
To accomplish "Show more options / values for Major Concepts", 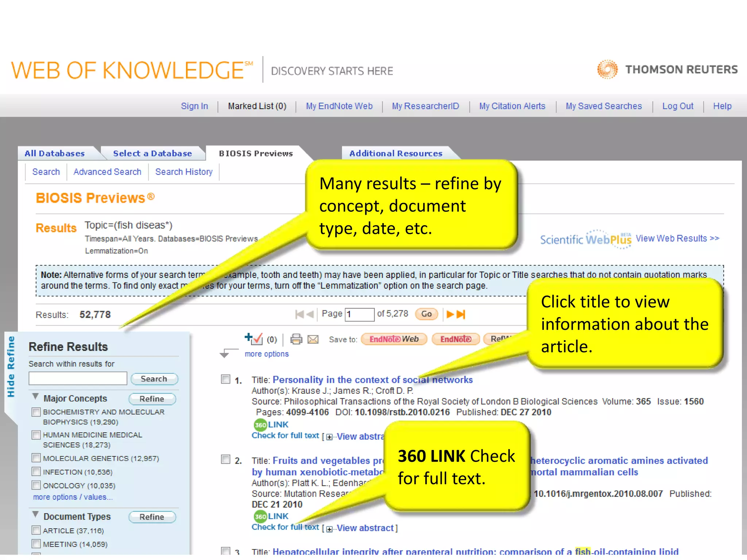I will [73, 497].
